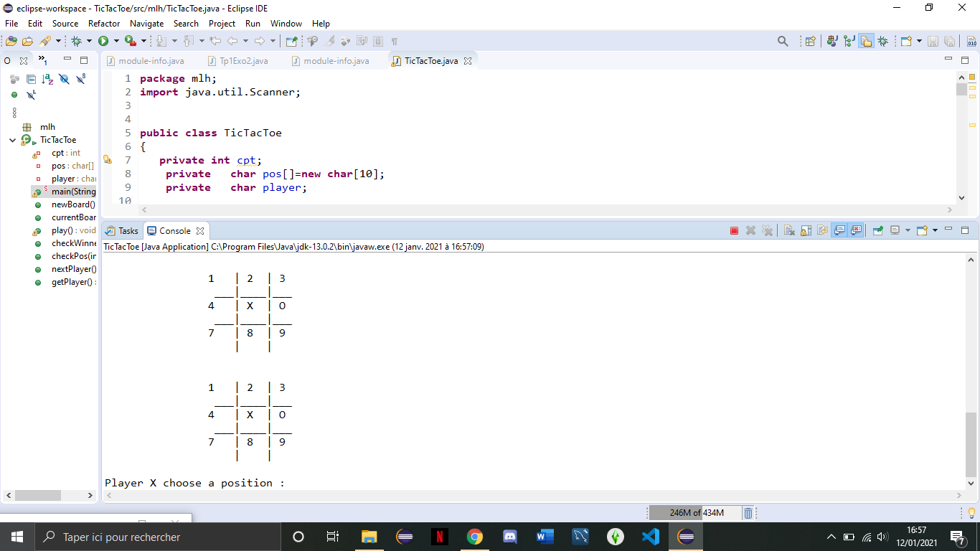980x551 pixels.
Task: Click the lightbulb tip icon in status bar
Action: point(971,513)
